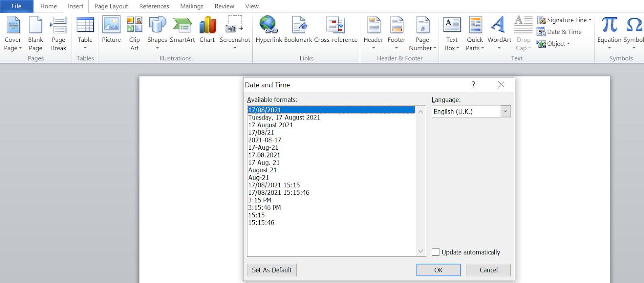Choose the 17/08/21 format
The width and height of the screenshot is (644, 283).
[331, 132]
